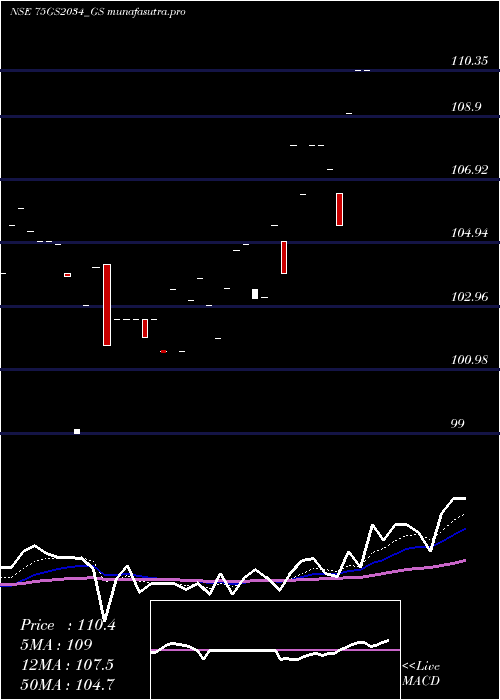This screenshot has width=500, height=700.
Task: Click the 104.94 price level label
Action: coord(469,233)
